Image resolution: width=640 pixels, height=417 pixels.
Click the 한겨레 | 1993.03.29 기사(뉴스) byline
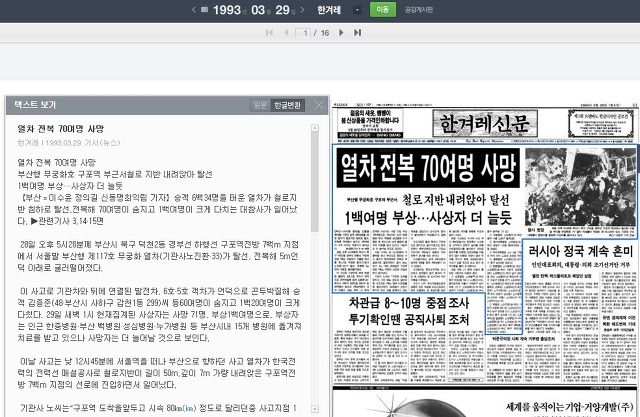click(x=69, y=143)
